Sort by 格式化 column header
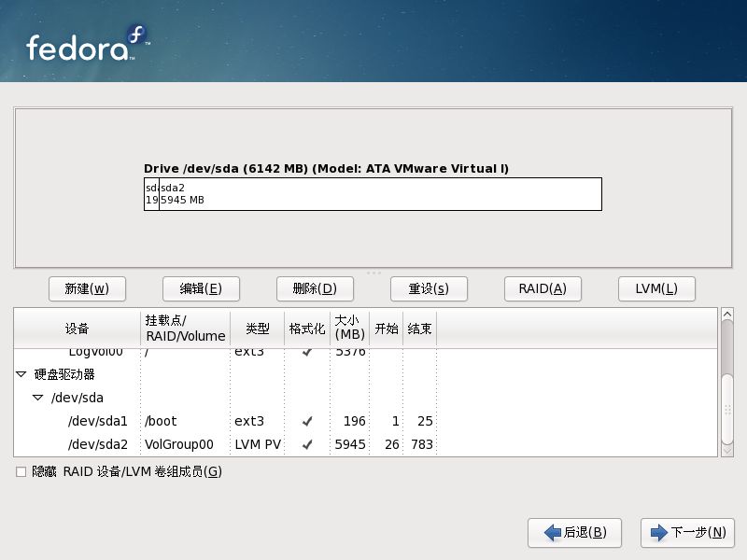 307,329
